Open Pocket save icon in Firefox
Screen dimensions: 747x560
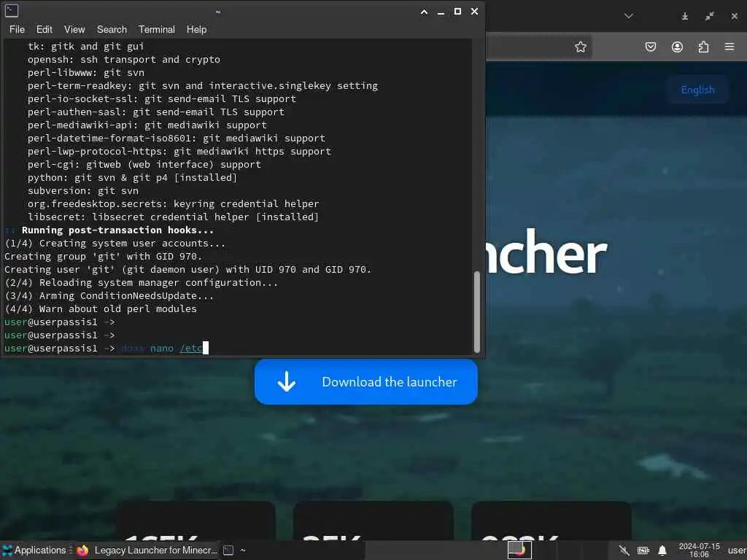(x=651, y=47)
